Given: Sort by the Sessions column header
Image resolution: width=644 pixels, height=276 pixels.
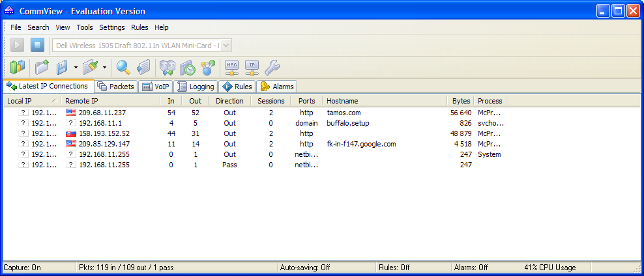Looking at the screenshot, I should click(x=271, y=101).
